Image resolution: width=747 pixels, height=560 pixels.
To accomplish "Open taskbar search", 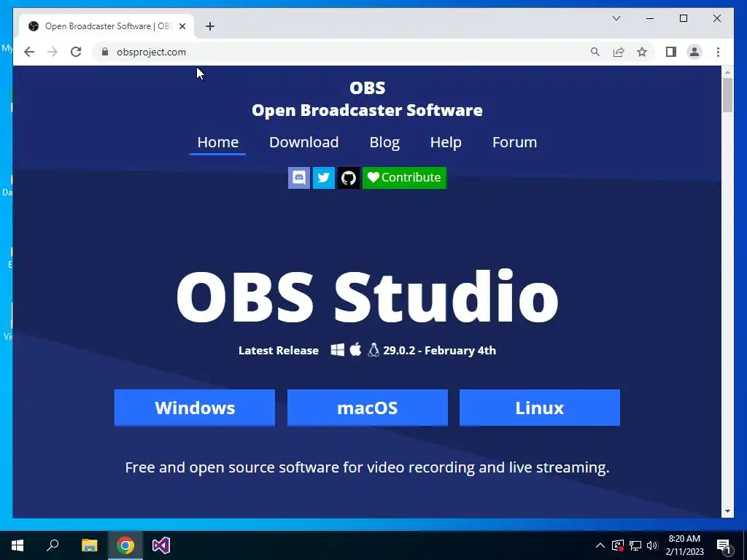I will [53, 545].
